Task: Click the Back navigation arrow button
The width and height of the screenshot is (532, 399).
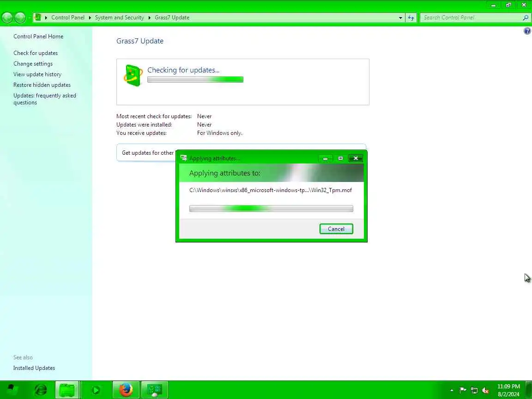Action: 7,18
